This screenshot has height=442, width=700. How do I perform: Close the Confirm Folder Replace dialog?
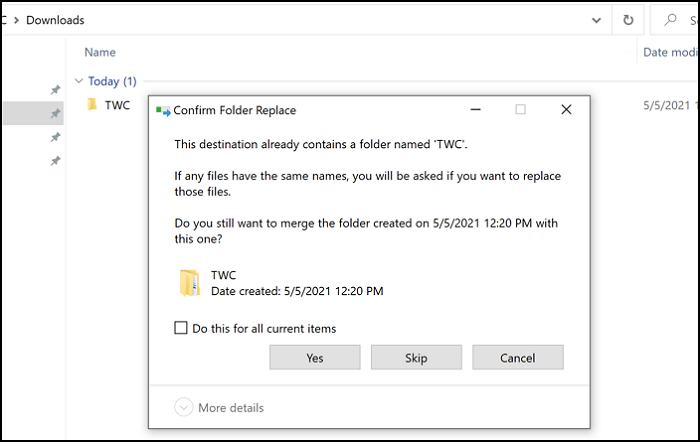567,110
